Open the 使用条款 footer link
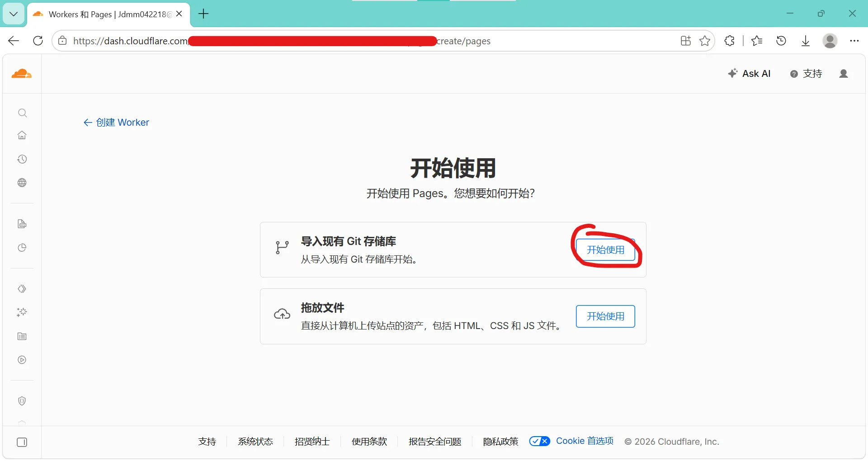 pos(369,442)
